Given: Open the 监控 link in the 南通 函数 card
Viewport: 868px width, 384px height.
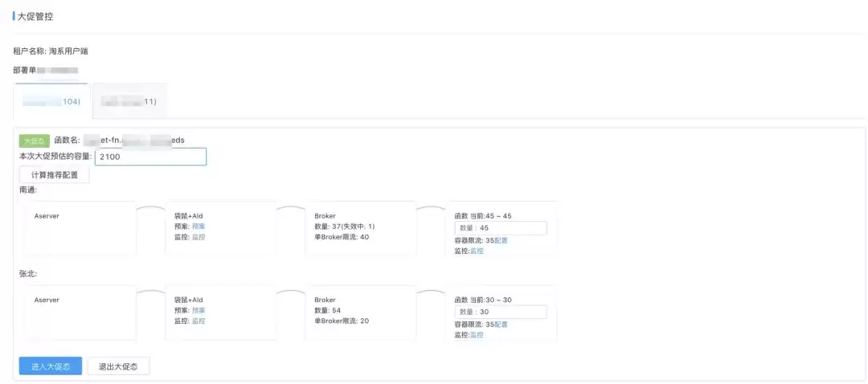Looking at the screenshot, I should coord(477,251).
